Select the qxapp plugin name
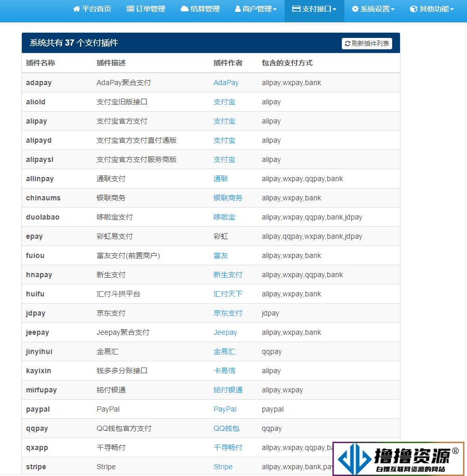 click(37, 447)
